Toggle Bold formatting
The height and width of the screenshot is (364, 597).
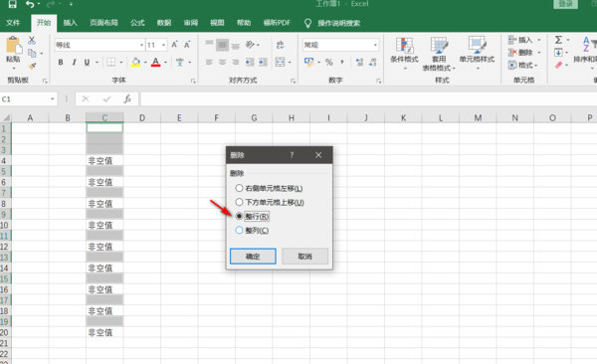pos(61,62)
